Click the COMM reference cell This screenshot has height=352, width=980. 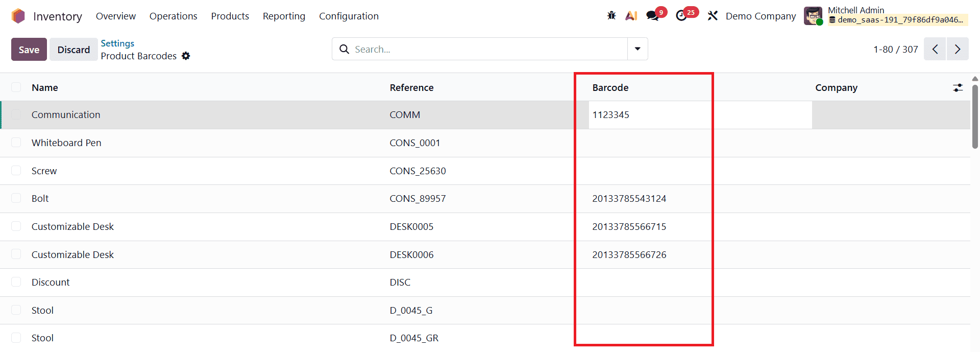click(405, 114)
